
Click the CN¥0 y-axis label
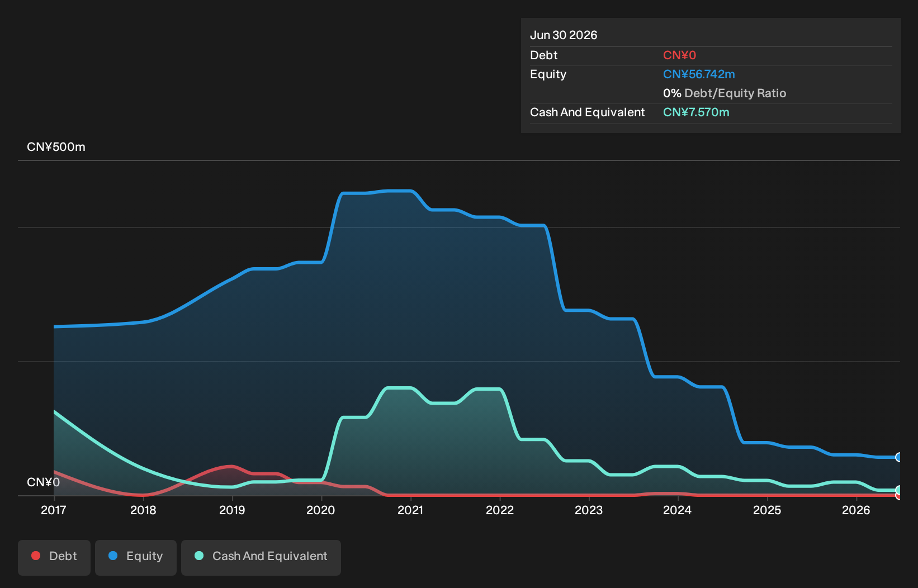[x=43, y=482]
